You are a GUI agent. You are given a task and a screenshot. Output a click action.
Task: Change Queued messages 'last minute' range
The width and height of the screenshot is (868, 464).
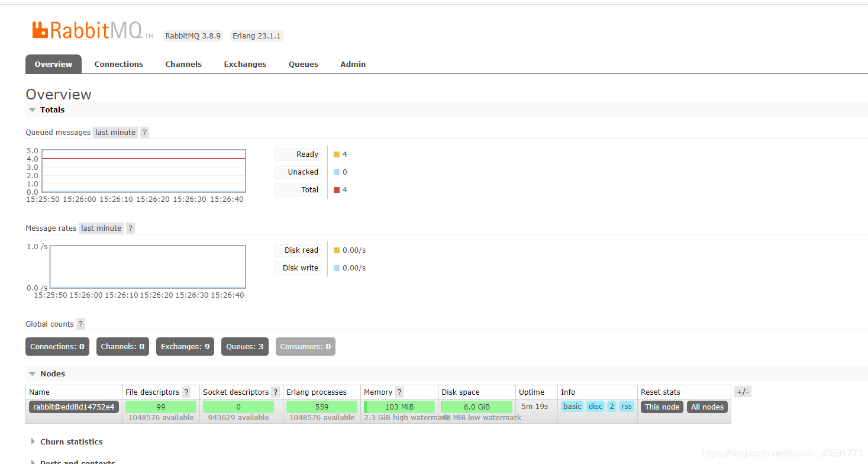[115, 133]
